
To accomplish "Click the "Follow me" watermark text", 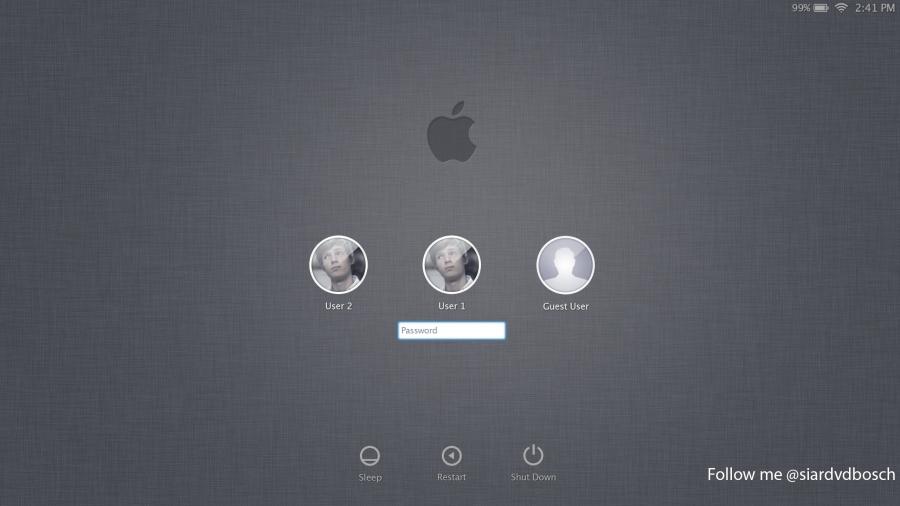I will [744, 475].
